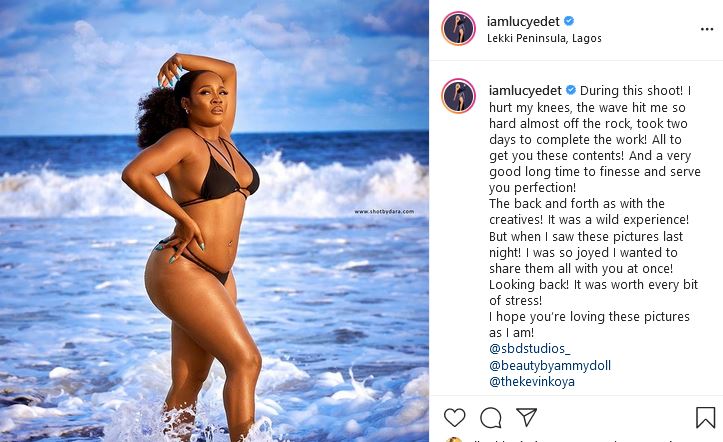The height and width of the screenshot is (442, 723).
Task: Open the @sbdstudios_ mention
Action: click(x=530, y=348)
